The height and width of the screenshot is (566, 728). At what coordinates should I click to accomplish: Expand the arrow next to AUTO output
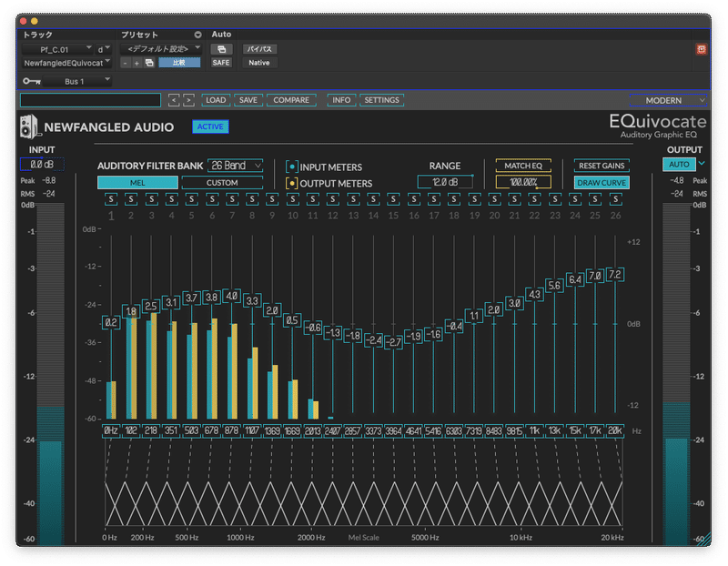pyautogui.click(x=702, y=164)
